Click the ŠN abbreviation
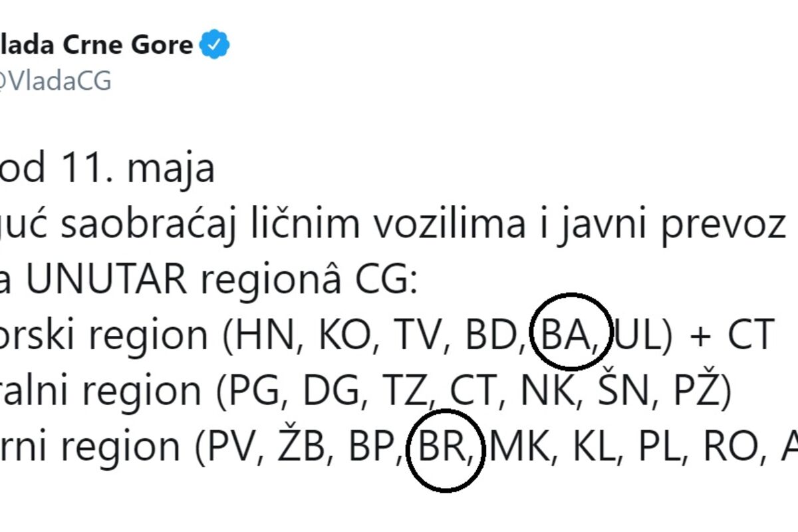Screen dimensions: 798x532 point(621,392)
